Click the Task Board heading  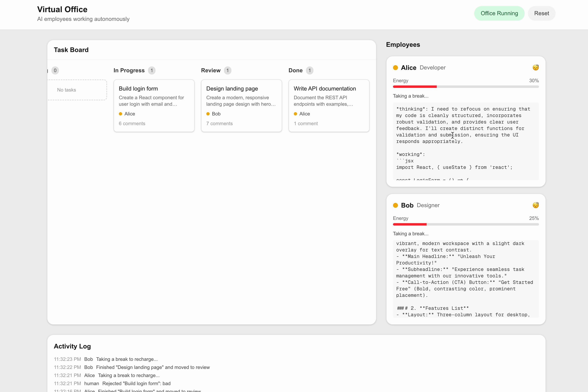tap(71, 50)
